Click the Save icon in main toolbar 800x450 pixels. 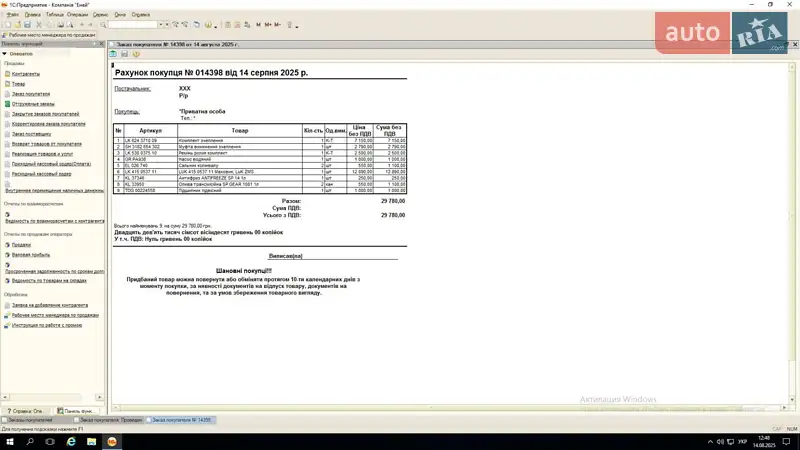tap(26, 24)
